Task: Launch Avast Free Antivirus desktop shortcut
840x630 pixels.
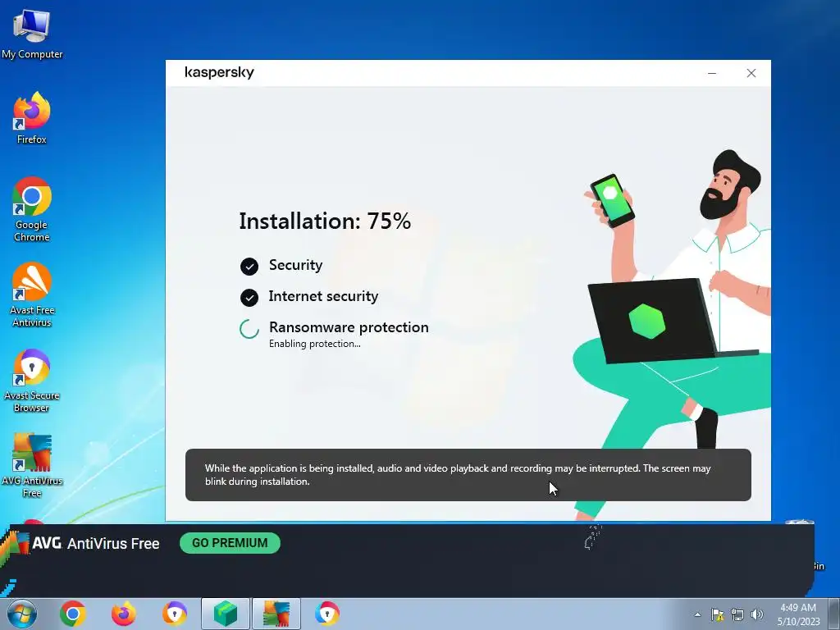Action: pyautogui.click(x=32, y=294)
